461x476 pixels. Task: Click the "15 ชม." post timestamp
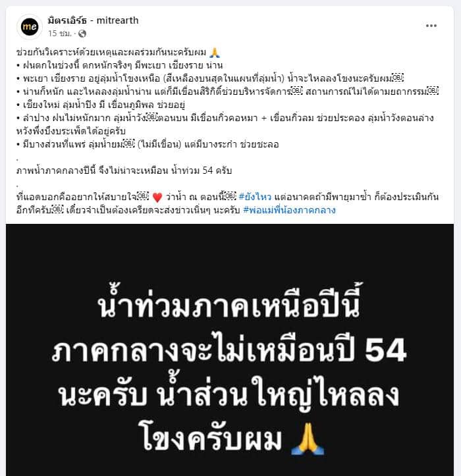click(x=59, y=34)
